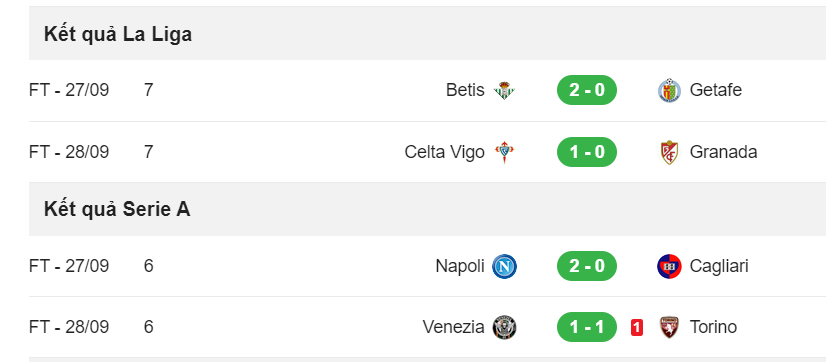
Task: Click the Betis club crest icon
Action: pos(504,91)
